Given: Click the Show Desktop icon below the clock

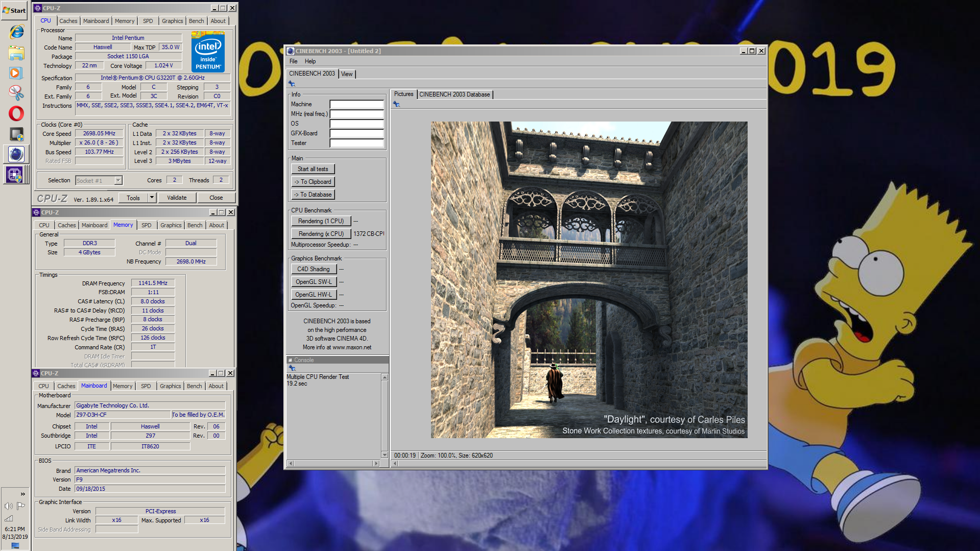Looking at the screenshot, I should (x=15, y=545).
